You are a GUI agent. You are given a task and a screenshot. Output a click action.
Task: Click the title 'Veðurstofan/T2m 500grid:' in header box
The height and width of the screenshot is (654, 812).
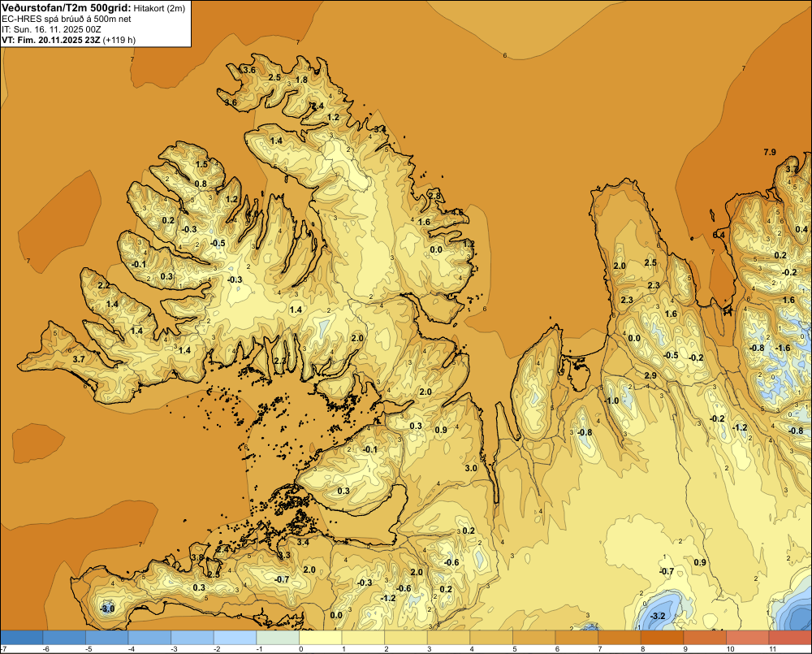[67, 8]
